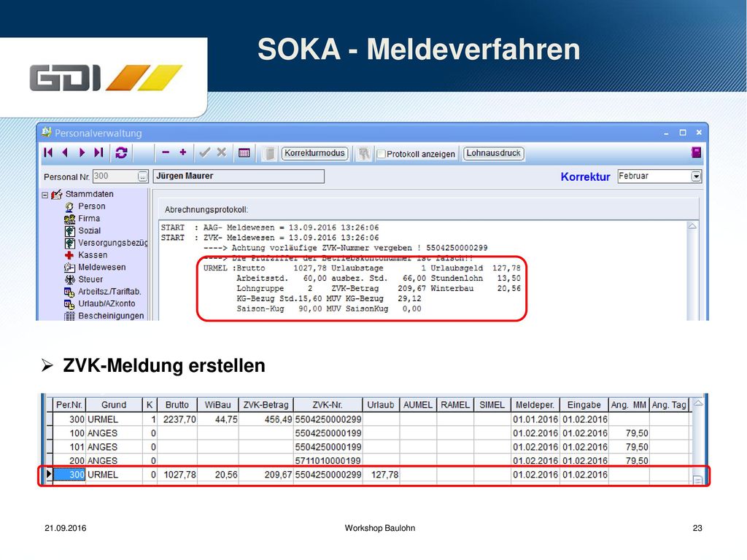This screenshot has height=560, width=747.
Task: Click the minus delete-record icon
Action: click(x=166, y=152)
